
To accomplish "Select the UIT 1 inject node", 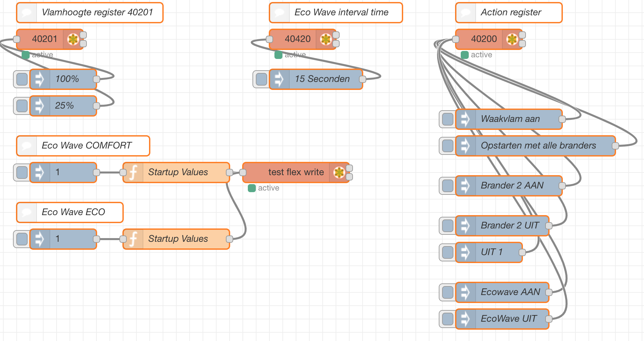I will pos(492,252).
